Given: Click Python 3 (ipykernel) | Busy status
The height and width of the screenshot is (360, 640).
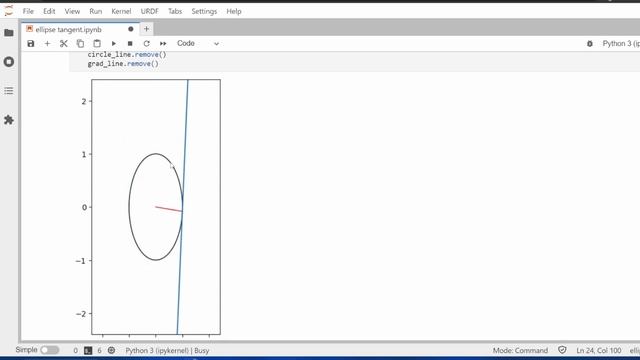Looking at the screenshot, I should pos(167,350).
